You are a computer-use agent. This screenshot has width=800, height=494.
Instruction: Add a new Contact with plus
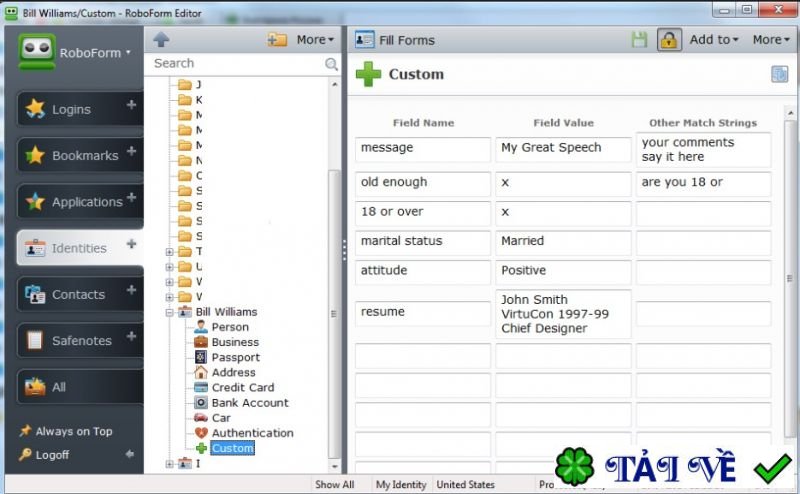(132, 290)
